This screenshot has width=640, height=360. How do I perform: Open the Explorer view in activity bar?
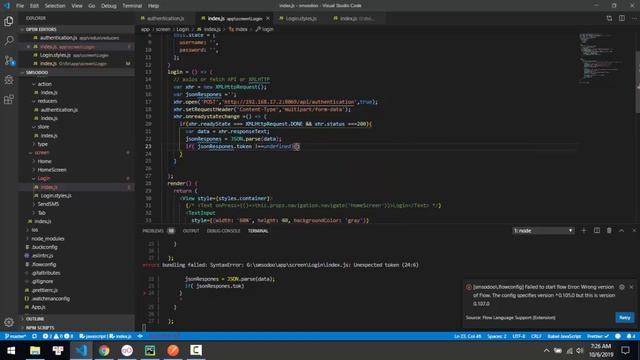(9, 21)
